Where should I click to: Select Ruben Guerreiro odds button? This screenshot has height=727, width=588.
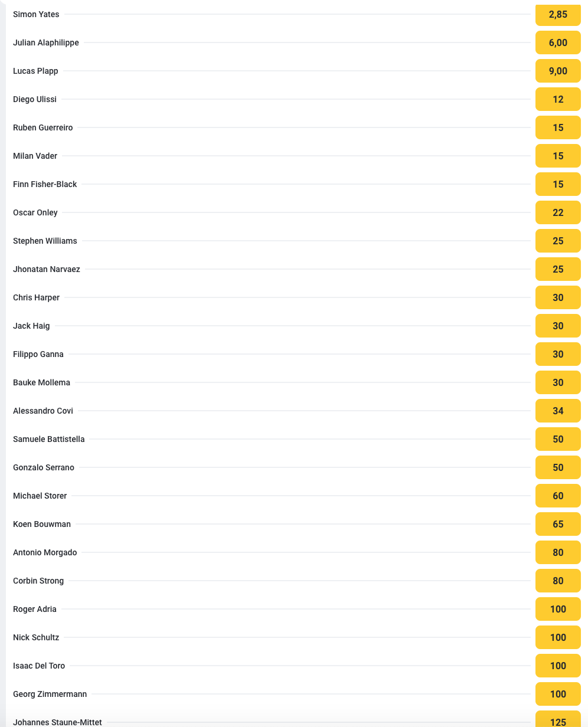click(x=558, y=127)
